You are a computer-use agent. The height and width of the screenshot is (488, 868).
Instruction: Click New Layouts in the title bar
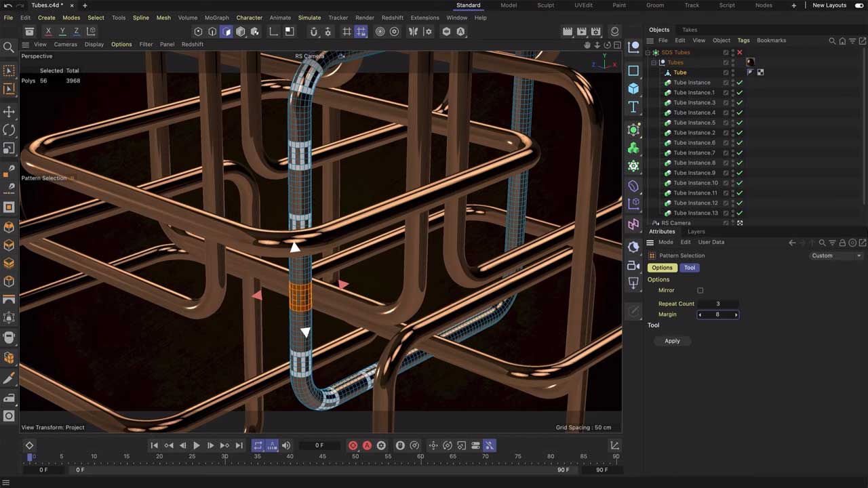(x=829, y=5)
